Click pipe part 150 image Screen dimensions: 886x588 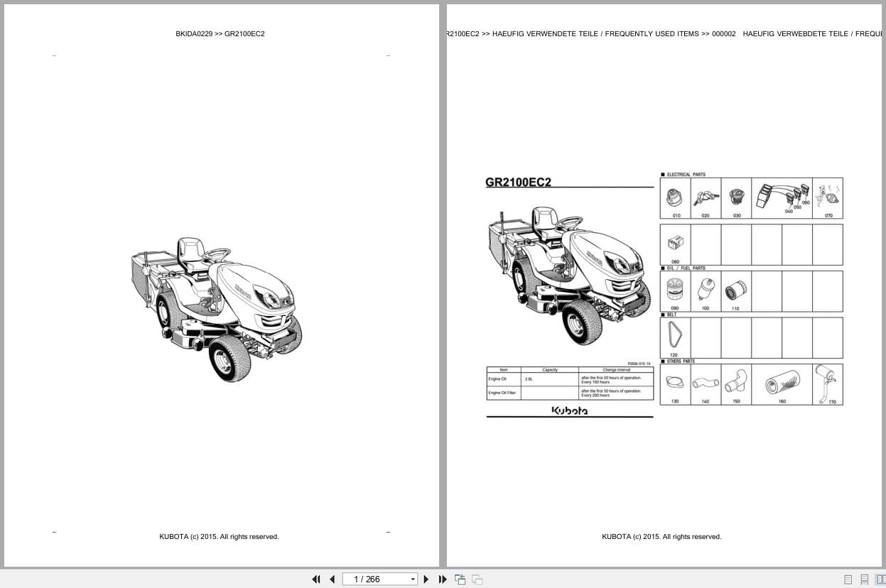tap(736, 381)
